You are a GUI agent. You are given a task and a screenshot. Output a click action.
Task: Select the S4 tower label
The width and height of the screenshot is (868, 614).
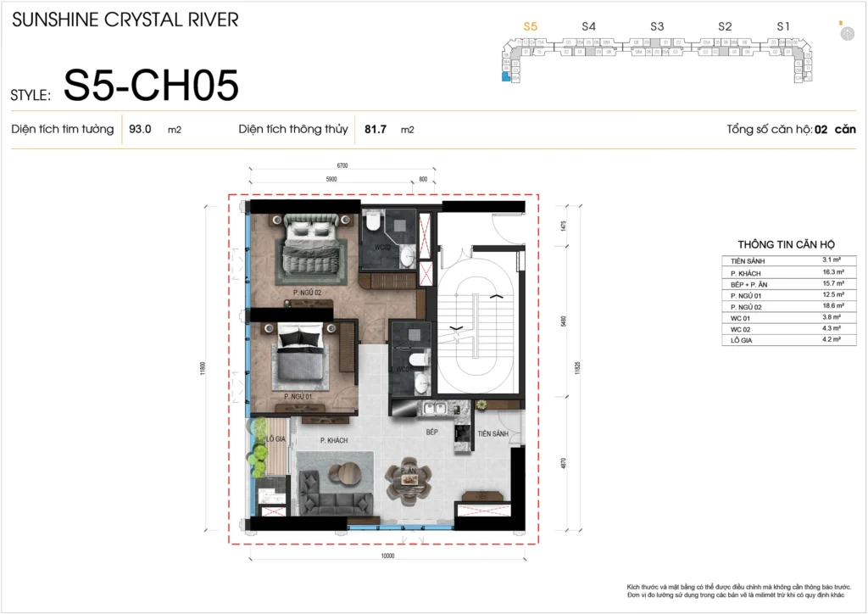tap(589, 26)
